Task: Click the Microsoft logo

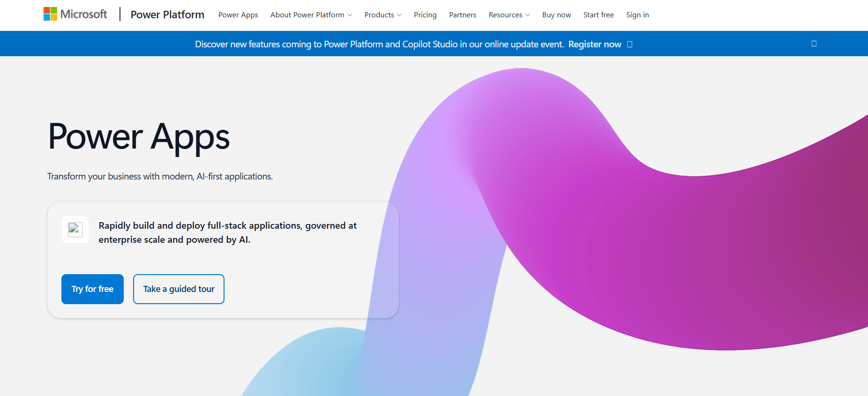Action: click(75, 14)
